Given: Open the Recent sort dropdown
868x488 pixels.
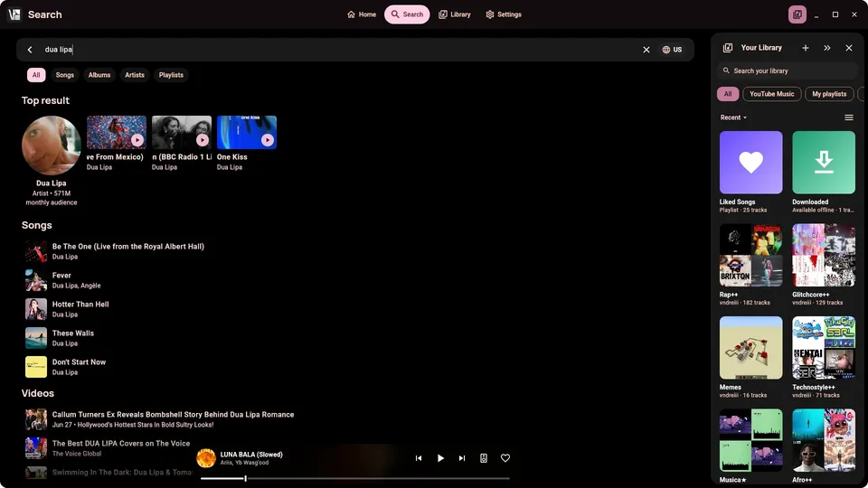Looking at the screenshot, I should tap(733, 117).
